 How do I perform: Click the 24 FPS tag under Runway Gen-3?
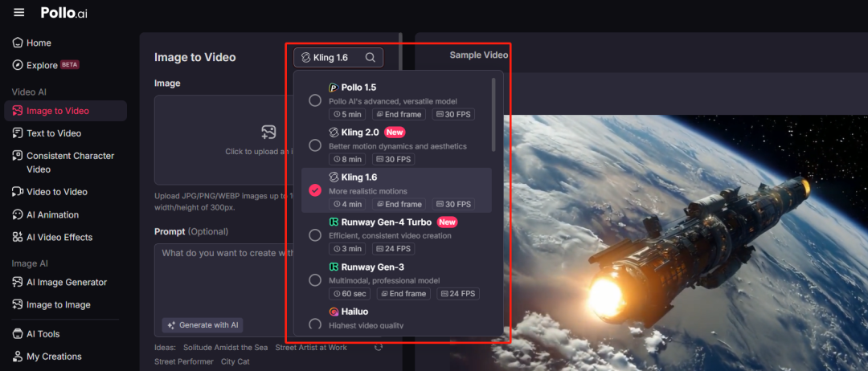click(458, 294)
